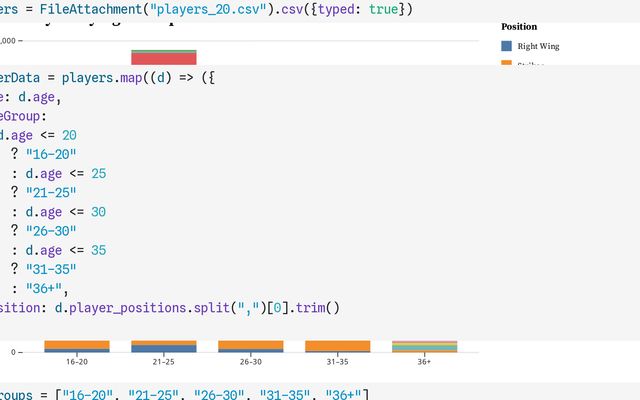
Task: Click the blue Right Wing legend swatch
Action: [x=506, y=46]
